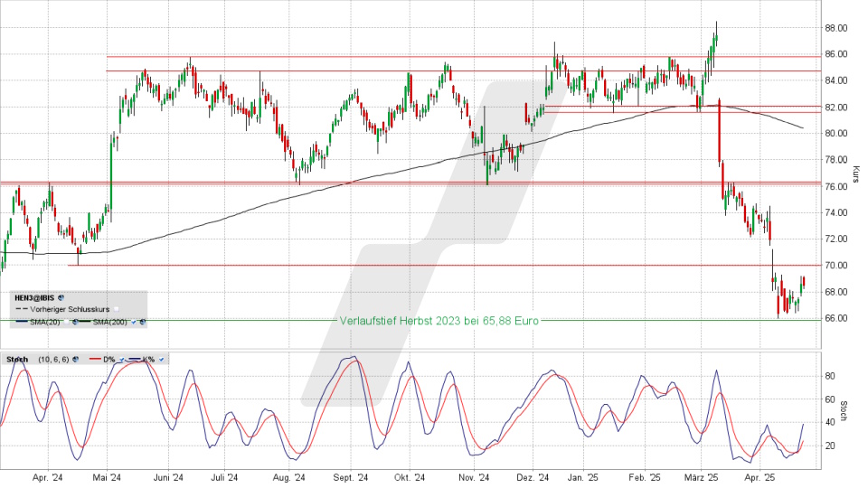Disable the SMA(200) line checkbox

coord(134,322)
